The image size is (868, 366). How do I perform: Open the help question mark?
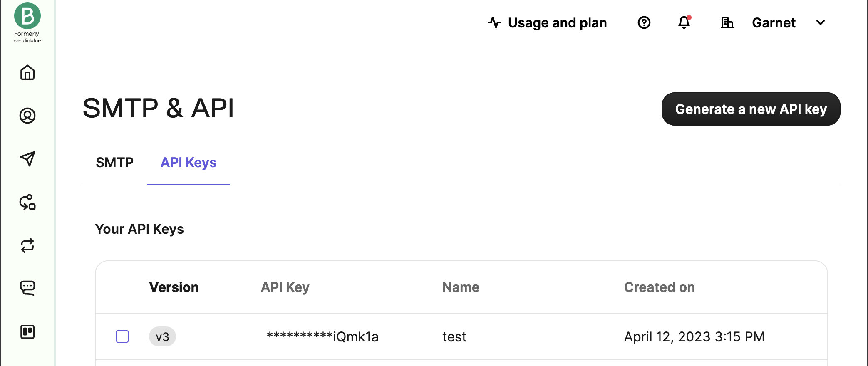point(644,22)
